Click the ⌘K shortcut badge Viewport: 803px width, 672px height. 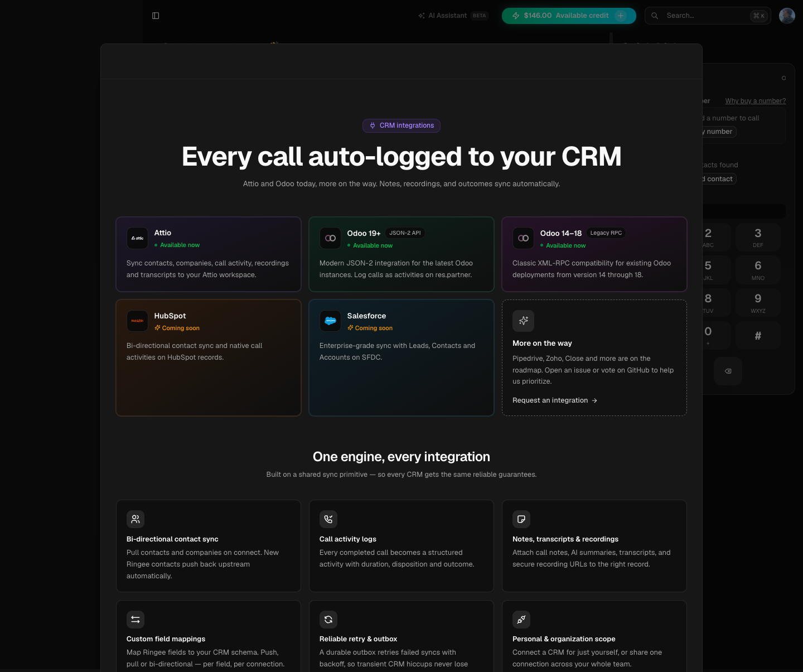(x=759, y=16)
